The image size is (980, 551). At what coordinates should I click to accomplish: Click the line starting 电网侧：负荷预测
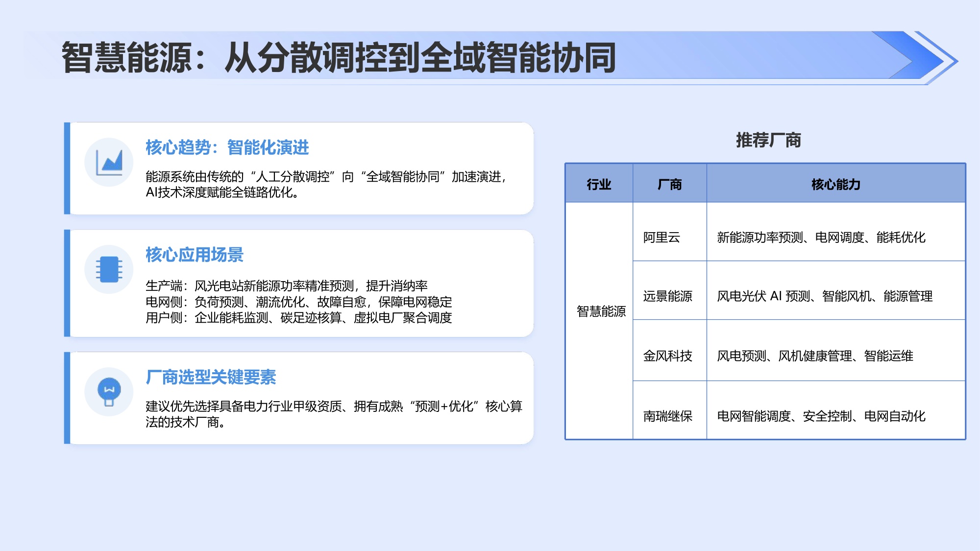click(299, 302)
